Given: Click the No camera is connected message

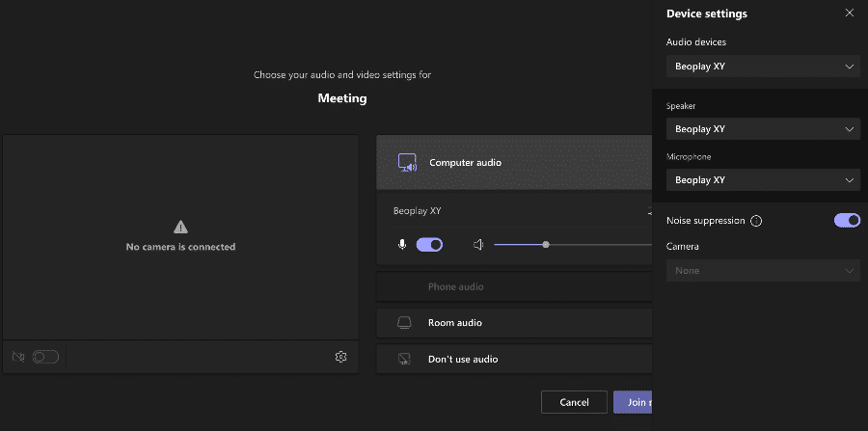Looking at the screenshot, I should (x=180, y=247).
